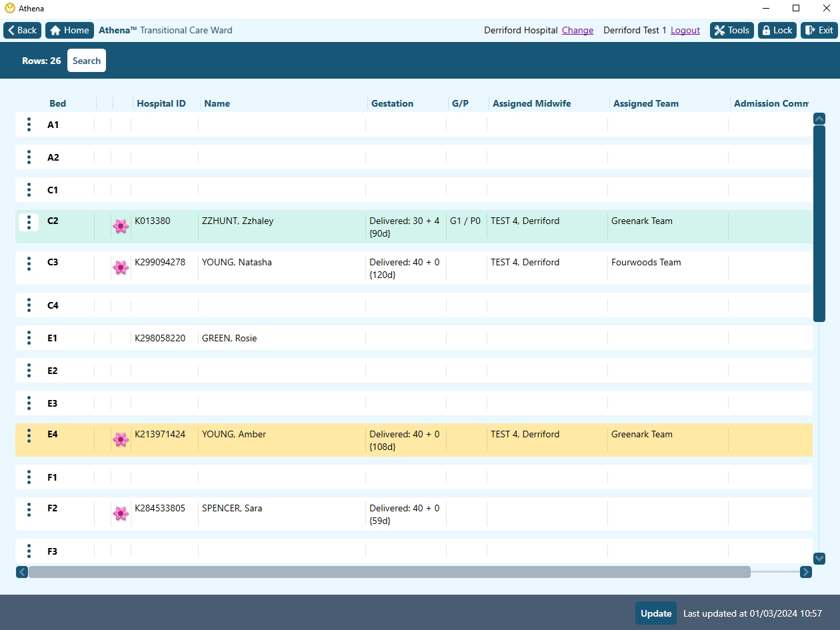Click pink flower icon for YOUNG, Amber
Viewport: 840px width, 630px height.
coord(121,439)
